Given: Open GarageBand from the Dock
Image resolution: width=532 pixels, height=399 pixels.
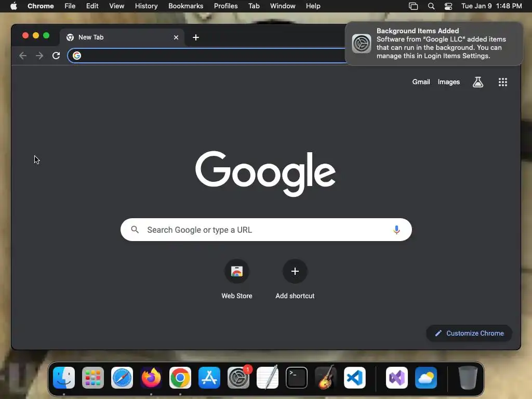Looking at the screenshot, I should 326,378.
